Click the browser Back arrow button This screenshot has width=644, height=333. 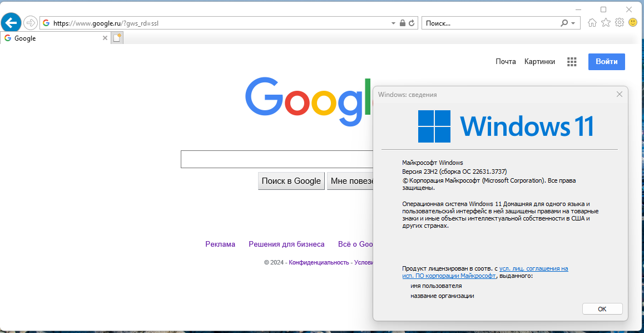coord(11,22)
